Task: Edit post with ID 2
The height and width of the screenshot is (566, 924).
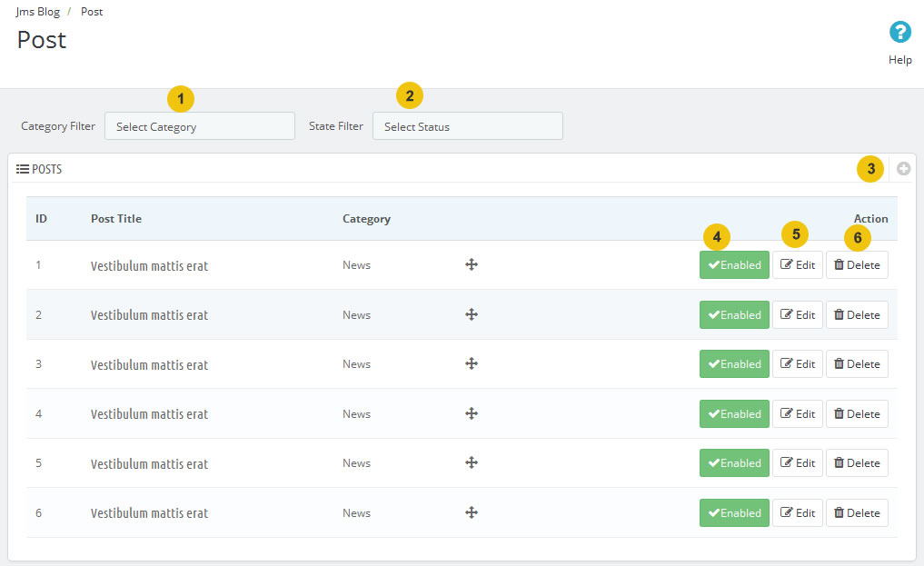Action: point(798,314)
